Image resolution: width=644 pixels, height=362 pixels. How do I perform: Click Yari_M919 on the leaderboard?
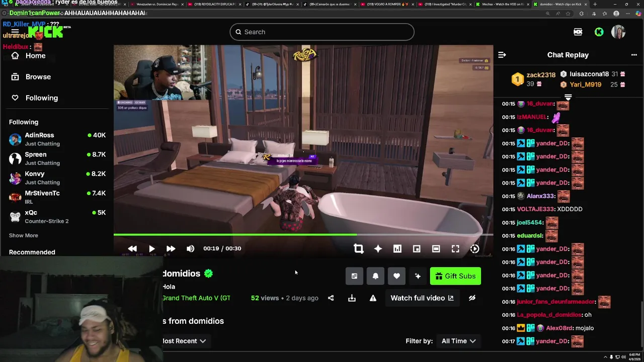[x=586, y=84]
